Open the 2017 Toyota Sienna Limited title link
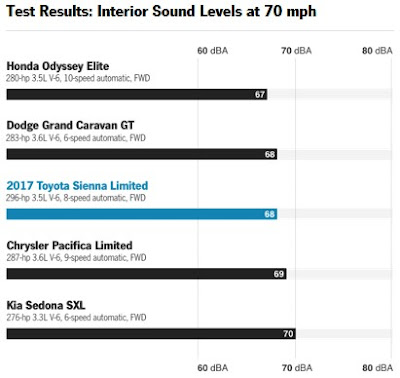Image resolution: width=400 pixels, height=378 pixels. (x=77, y=186)
